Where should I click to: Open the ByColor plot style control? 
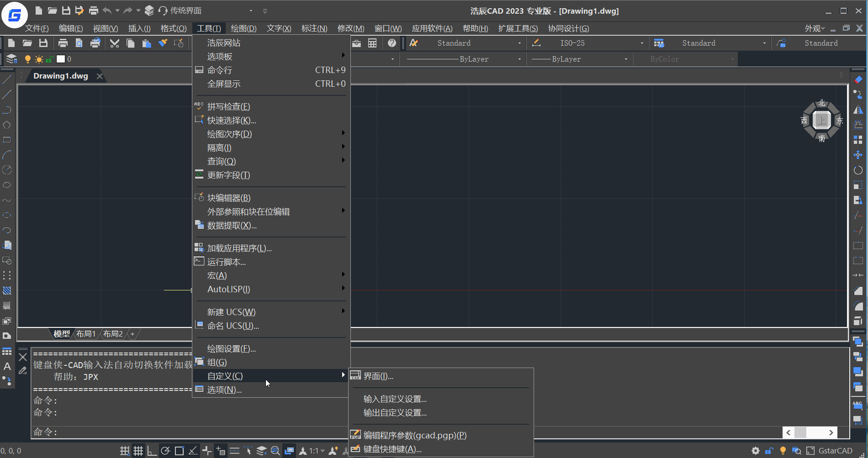coord(687,59)
